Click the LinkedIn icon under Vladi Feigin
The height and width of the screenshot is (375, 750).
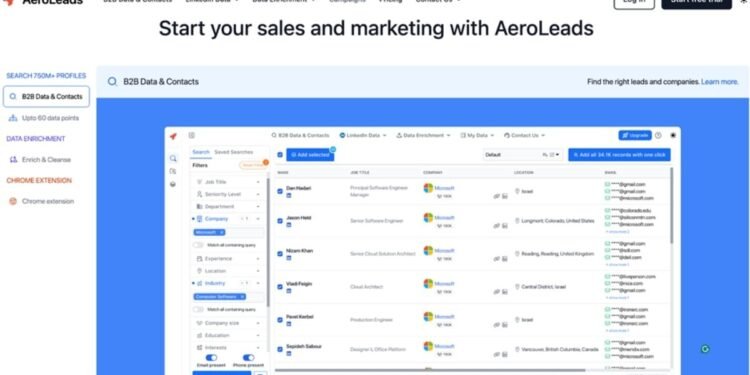[x=289, y=291]
